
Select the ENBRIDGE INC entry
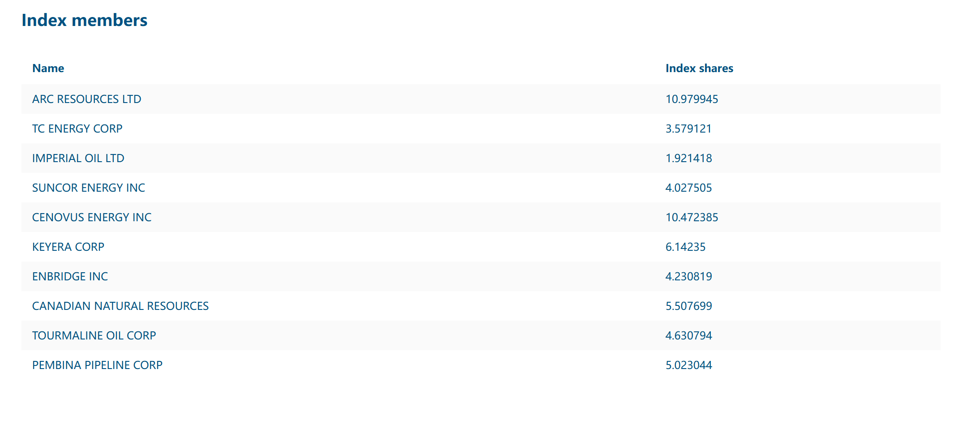point(70,276)
